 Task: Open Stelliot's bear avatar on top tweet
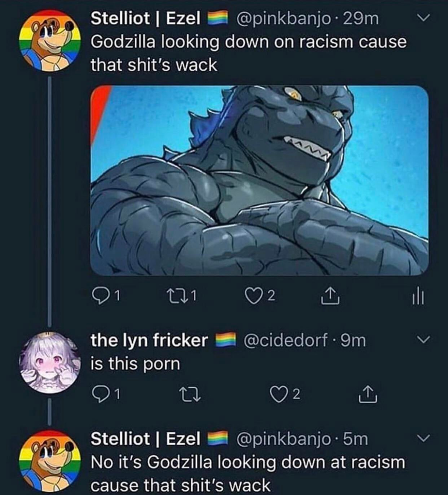[50, 40]
